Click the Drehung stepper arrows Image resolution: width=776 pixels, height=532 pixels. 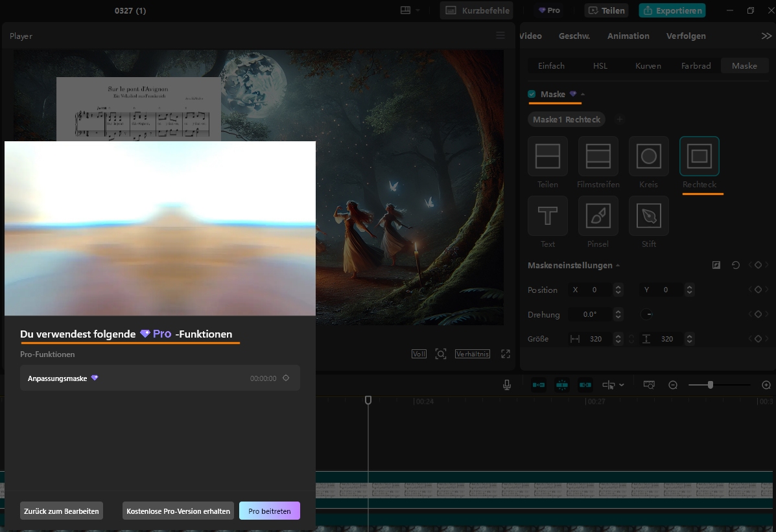(618, 314)
